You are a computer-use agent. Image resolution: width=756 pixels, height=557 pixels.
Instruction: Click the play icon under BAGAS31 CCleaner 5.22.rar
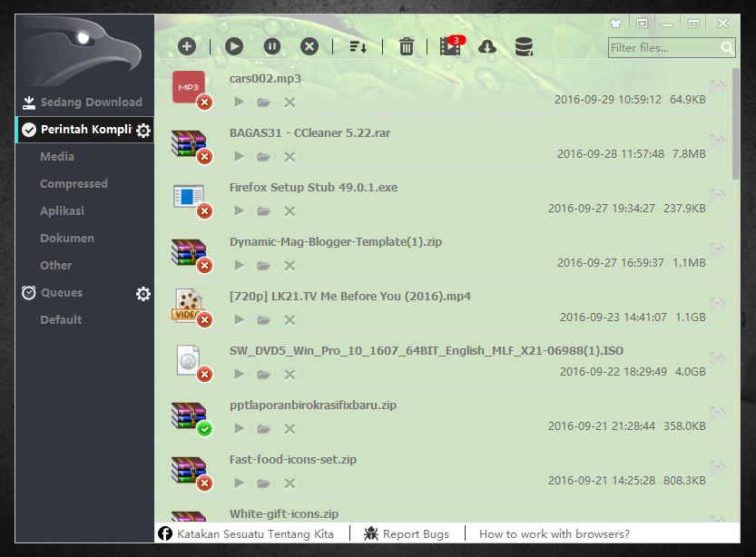[x=239, y=156]
